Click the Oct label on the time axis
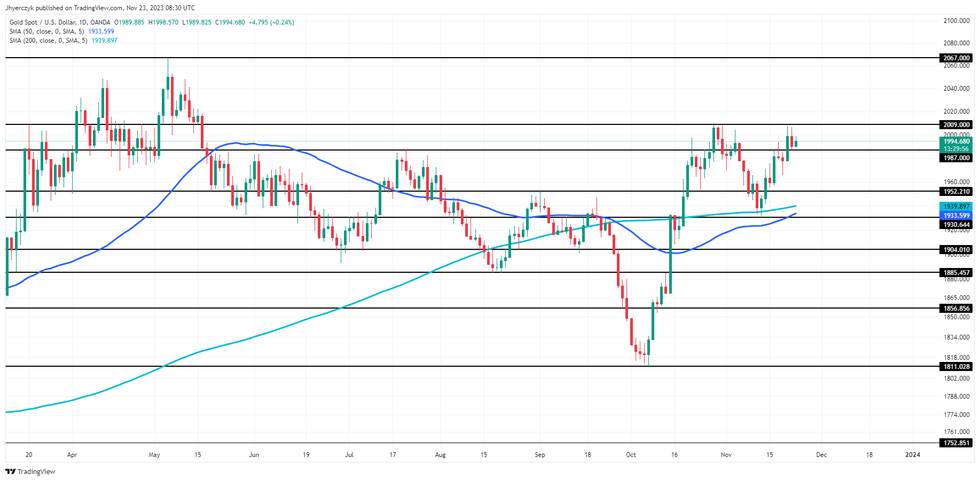 pos(631,455)
